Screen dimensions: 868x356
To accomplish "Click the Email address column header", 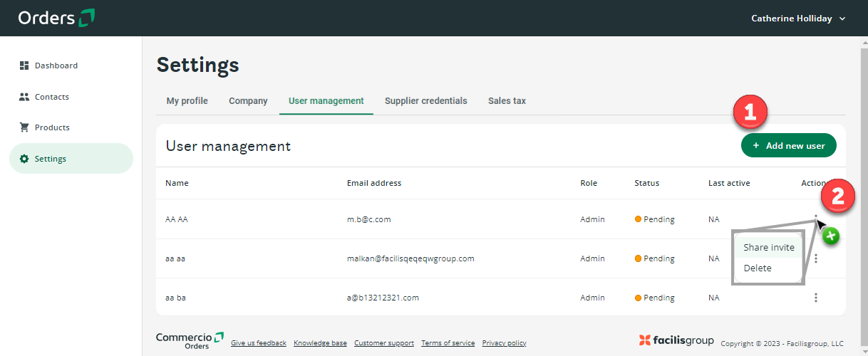I will point(374,183).
